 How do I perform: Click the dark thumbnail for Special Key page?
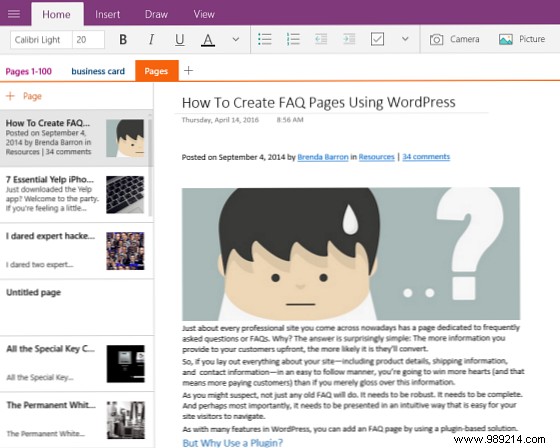pyautogui.click(x=126, y=364)
